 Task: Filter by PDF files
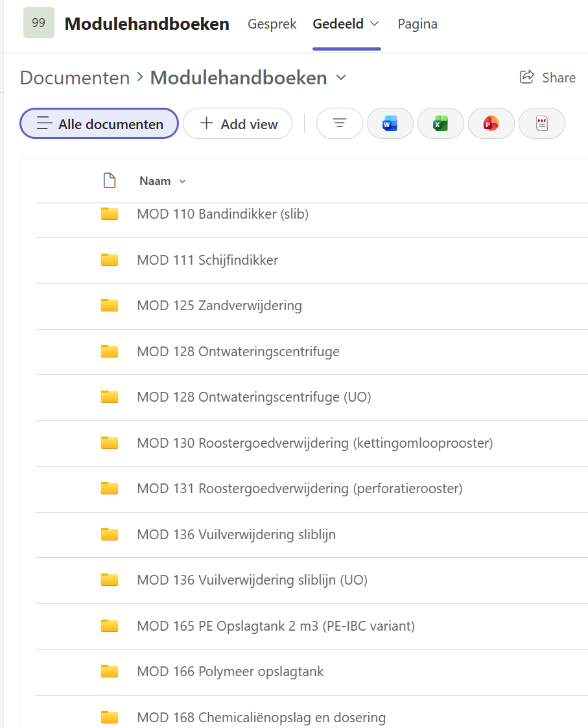(x=541, y=123)
